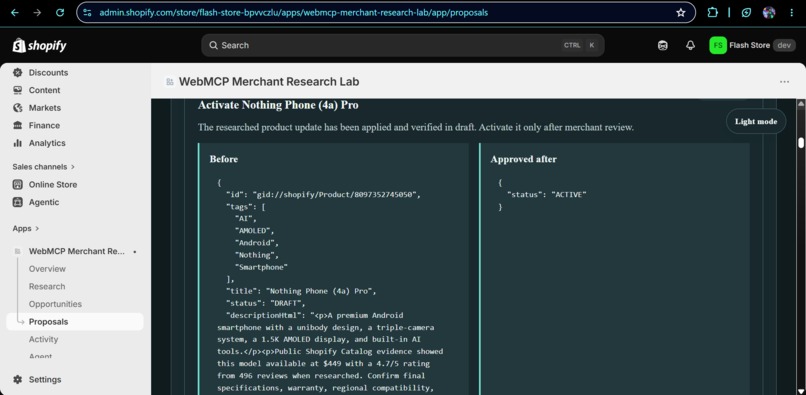The height and width of the screenshot is (395, 806).
Task: Open the browser profile avatar
Action: [x=769, y=12]
